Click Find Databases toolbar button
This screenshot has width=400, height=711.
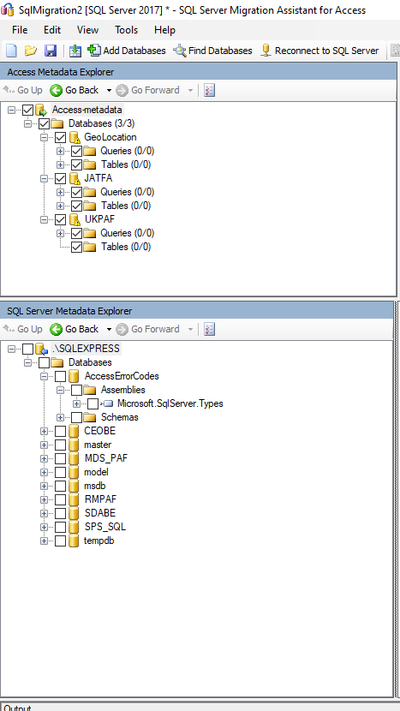pyautogui.click(x=212, y=51)
